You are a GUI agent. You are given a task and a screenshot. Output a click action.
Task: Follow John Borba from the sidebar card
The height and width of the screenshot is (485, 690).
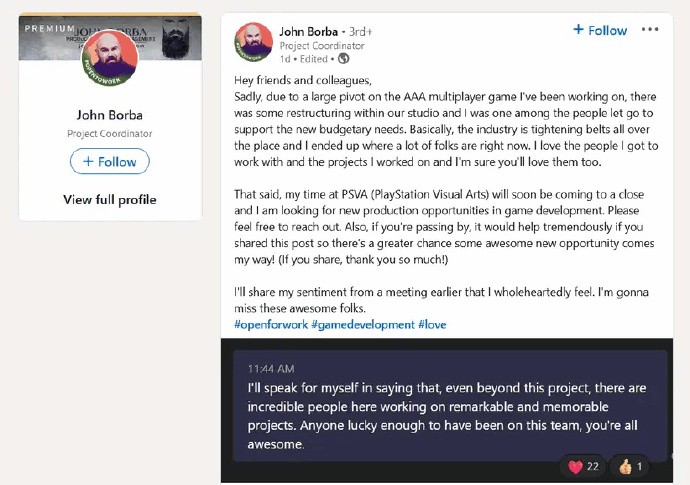pos(110,162)
